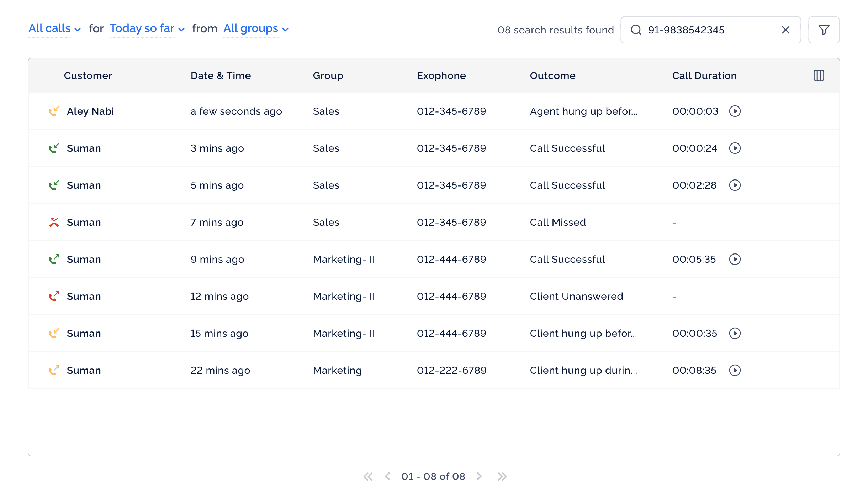Click the Call Duration column header

click(x=704, y=75)
